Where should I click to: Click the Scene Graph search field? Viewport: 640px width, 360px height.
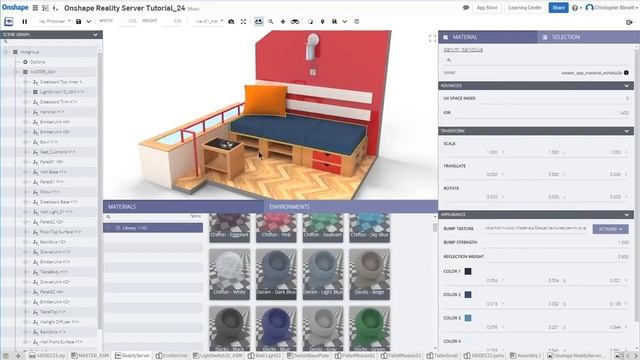50,42
